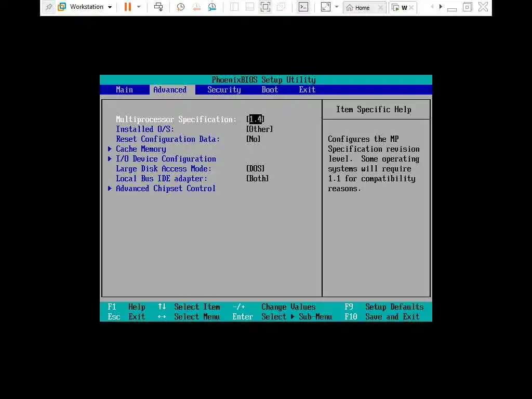Click F9 Setup Defaults footer entry
Screen dimensions: 532x399
(x=384, y=307)
